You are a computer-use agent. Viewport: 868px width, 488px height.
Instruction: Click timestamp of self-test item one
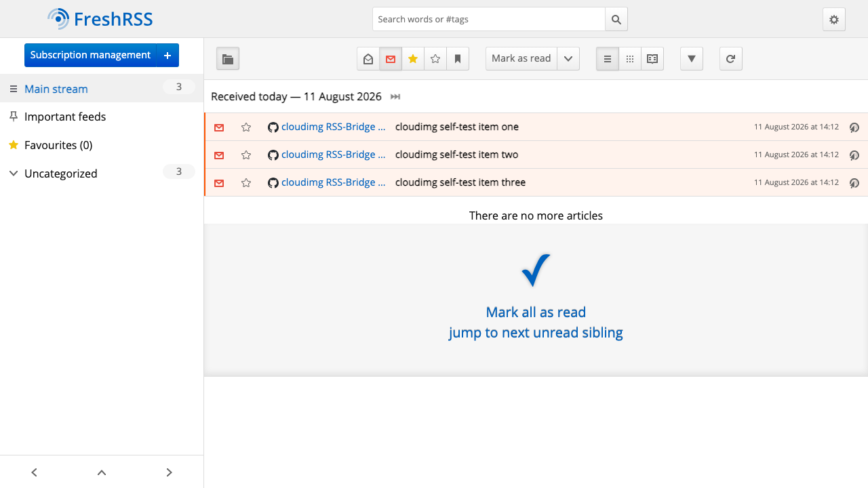pyautogui.click(x=796, y=127)
